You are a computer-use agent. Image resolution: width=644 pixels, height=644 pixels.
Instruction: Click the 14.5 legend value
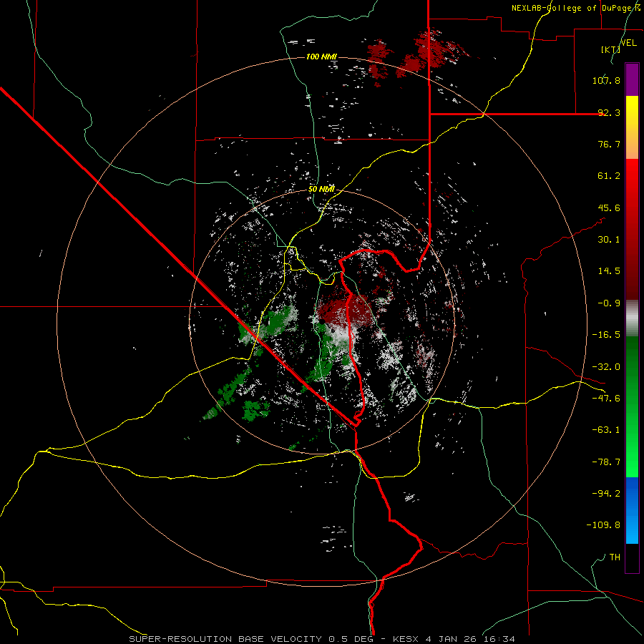[x=609, y=271]
